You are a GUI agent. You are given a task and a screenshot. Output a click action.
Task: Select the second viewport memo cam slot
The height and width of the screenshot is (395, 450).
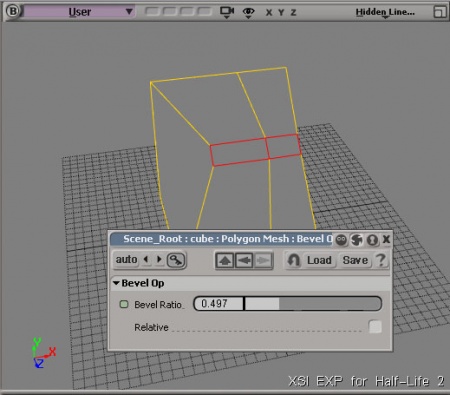(x=169, y=12)
